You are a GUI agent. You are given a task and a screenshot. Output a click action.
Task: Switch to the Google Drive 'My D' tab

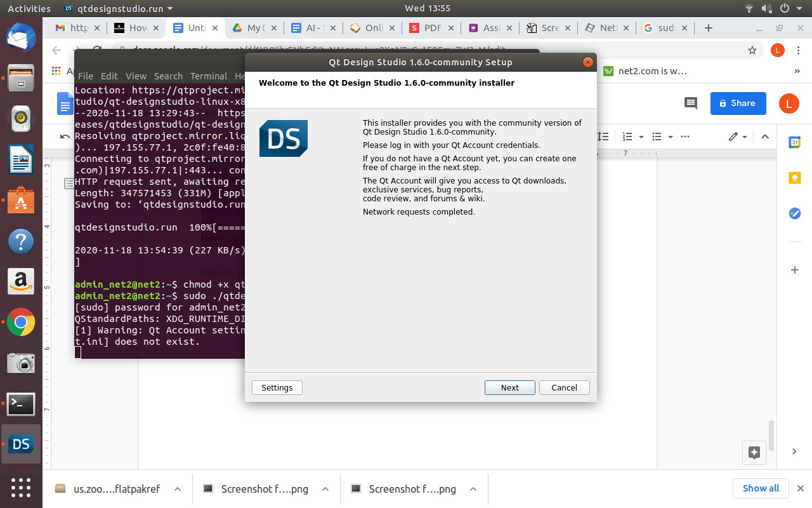254,28
